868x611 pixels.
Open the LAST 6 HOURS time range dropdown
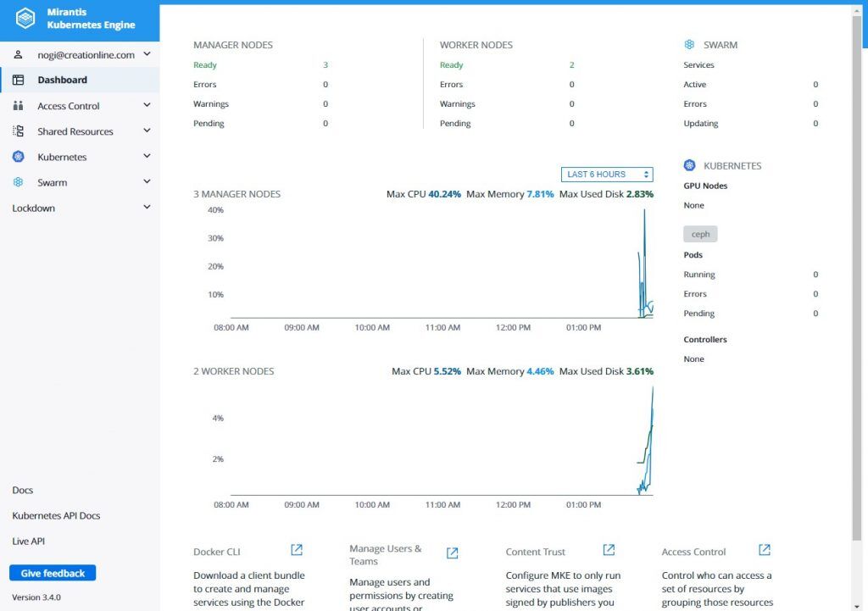click(x=607, y=175)
